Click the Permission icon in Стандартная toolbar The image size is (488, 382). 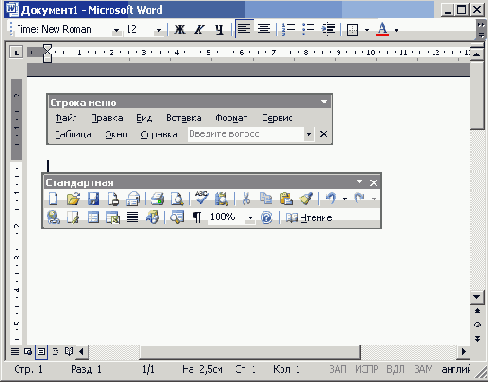click(113, 199)
